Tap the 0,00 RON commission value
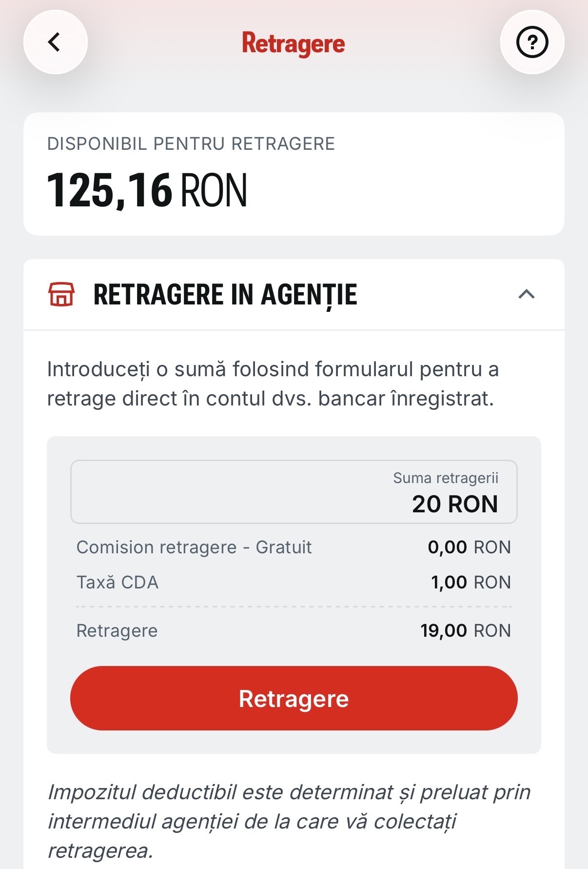Image resolution: width=588 pixels, height=869 pixels. click(469, 547)
